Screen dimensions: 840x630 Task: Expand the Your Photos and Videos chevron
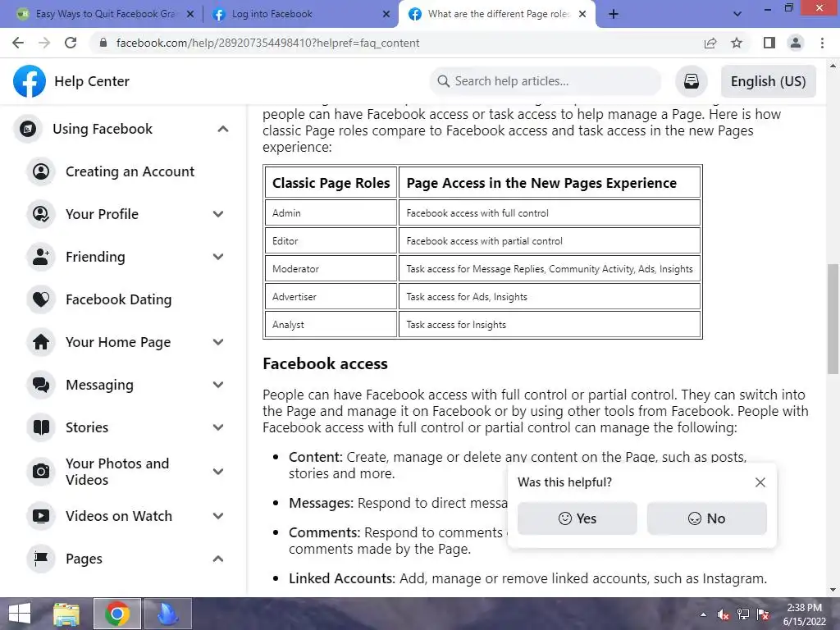[x=218, y=472]
